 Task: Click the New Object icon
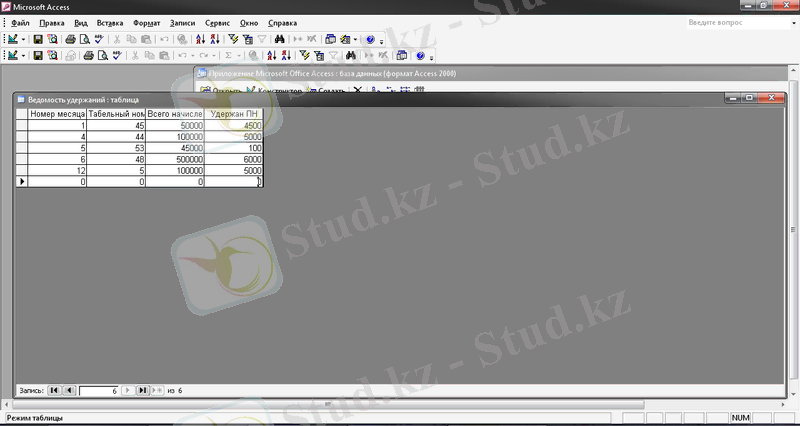coord(345,39)
